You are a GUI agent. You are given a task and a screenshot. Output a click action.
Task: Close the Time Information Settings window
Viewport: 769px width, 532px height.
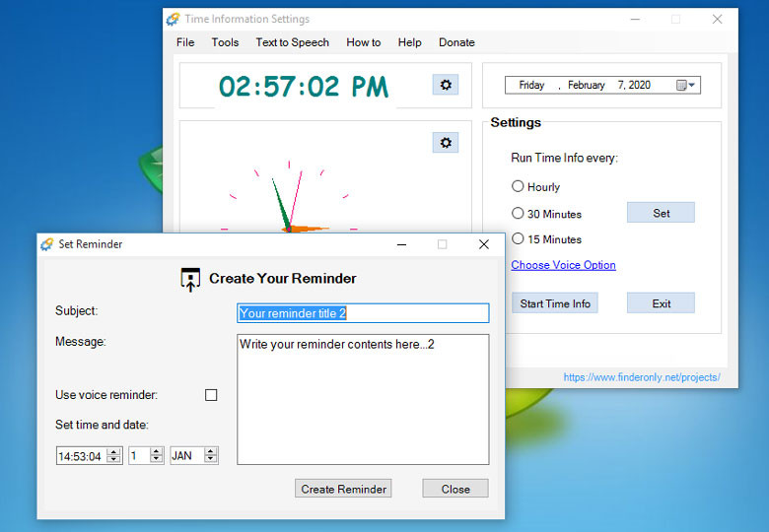pyautogui.click(x=717, y=19)
